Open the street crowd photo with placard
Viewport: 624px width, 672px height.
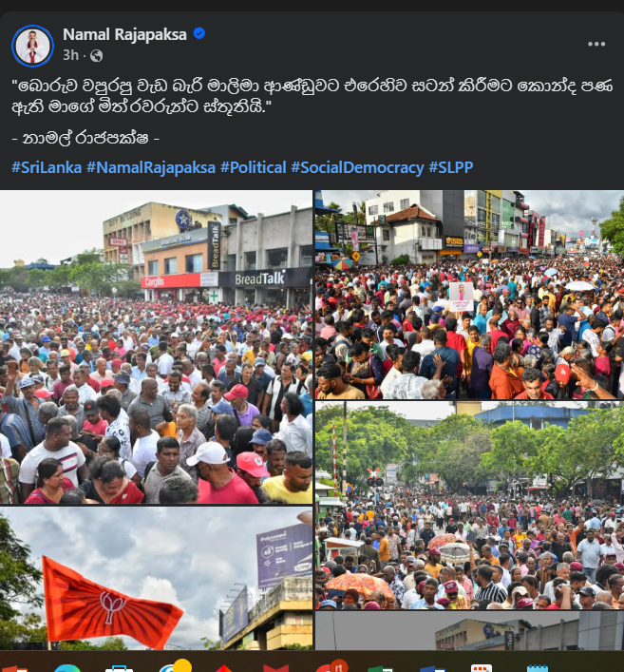tap(470, 295)
